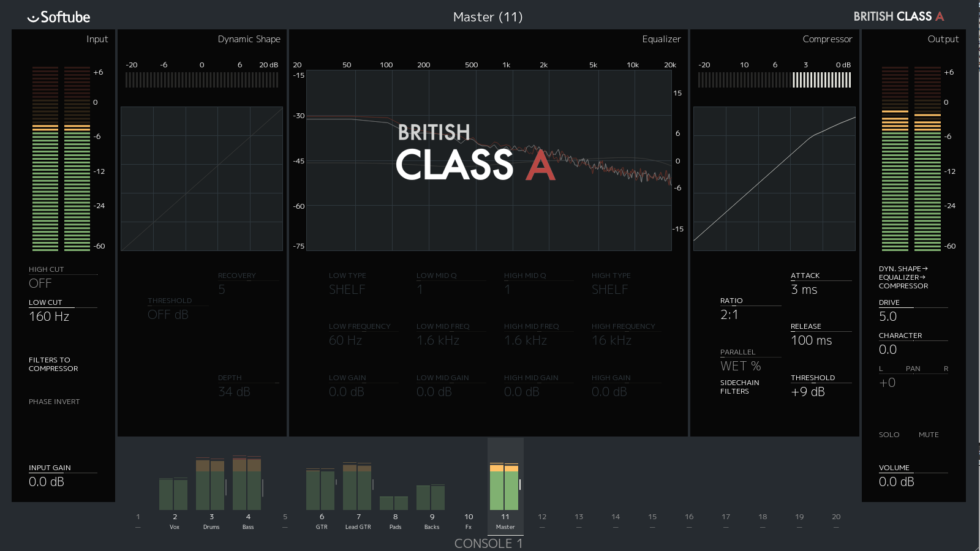Select the Lead GTR channel meter
Viewport: 980px width, 551px height.
coord(358,487)
